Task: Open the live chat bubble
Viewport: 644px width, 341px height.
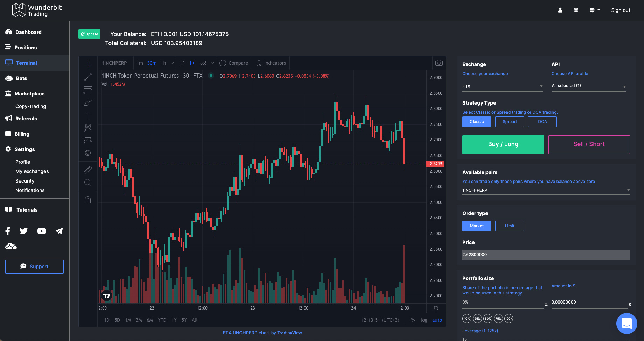Action: click(x=626, y=324)
